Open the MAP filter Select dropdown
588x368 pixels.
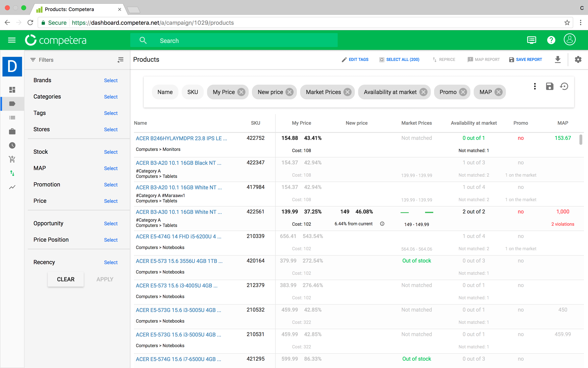click(111, 168)
